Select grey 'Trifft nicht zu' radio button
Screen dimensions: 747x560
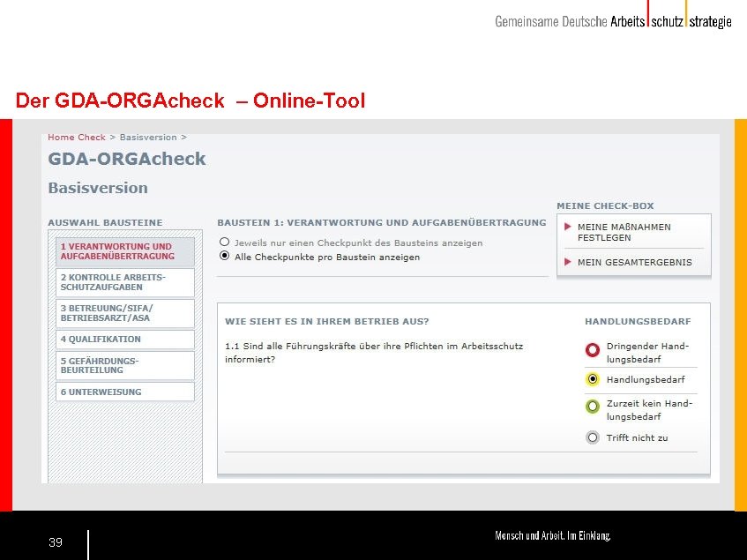(592, 437)
